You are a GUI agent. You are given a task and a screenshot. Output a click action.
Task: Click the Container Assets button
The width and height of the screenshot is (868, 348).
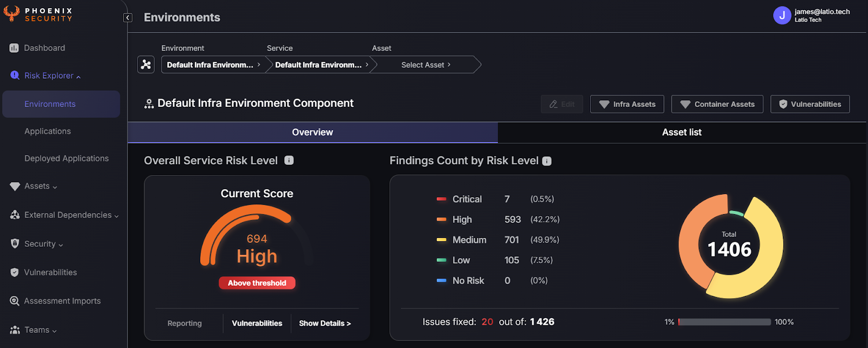coord(717,104)
